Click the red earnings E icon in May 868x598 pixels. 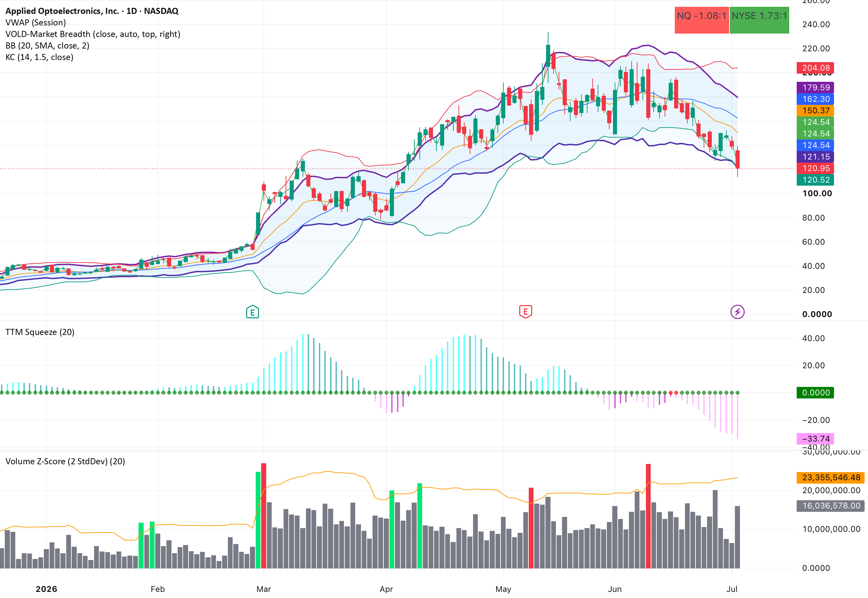pyautogui.click(x=525, y=312)
